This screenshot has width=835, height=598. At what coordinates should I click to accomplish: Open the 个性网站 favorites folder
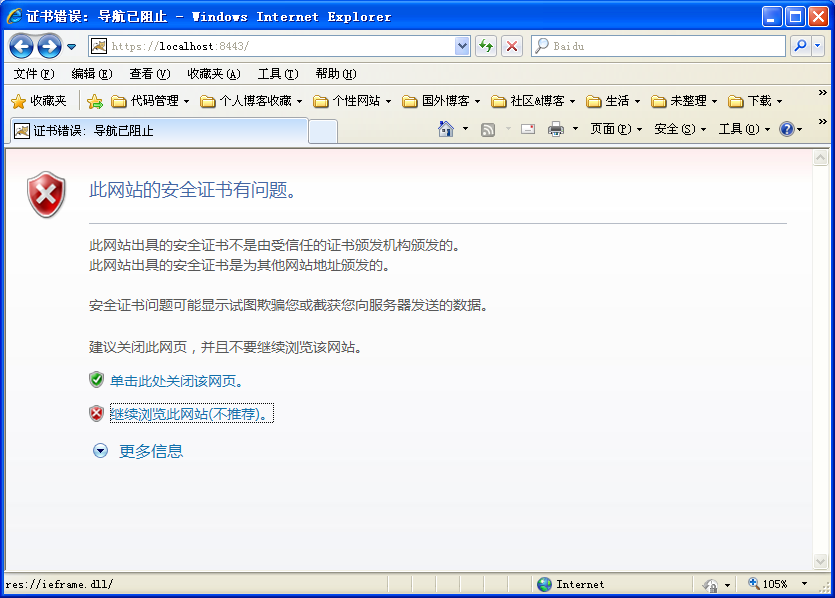click(x=351, y=101)
